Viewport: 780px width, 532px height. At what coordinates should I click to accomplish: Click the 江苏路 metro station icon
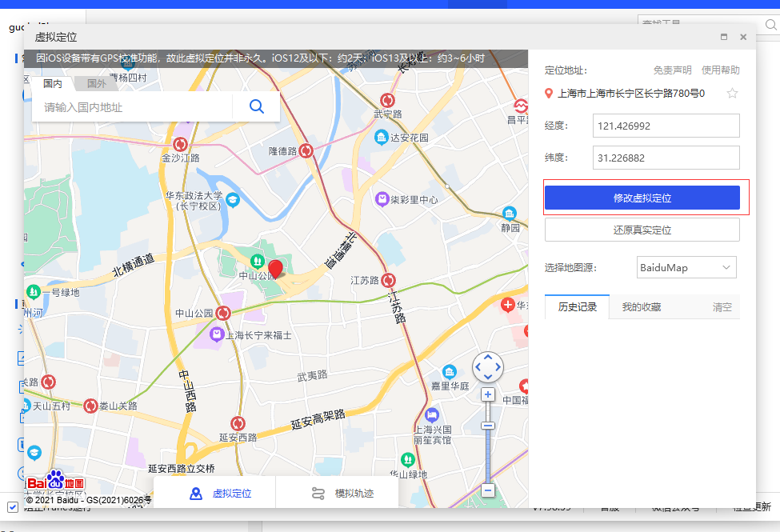[x=389, y=281]
